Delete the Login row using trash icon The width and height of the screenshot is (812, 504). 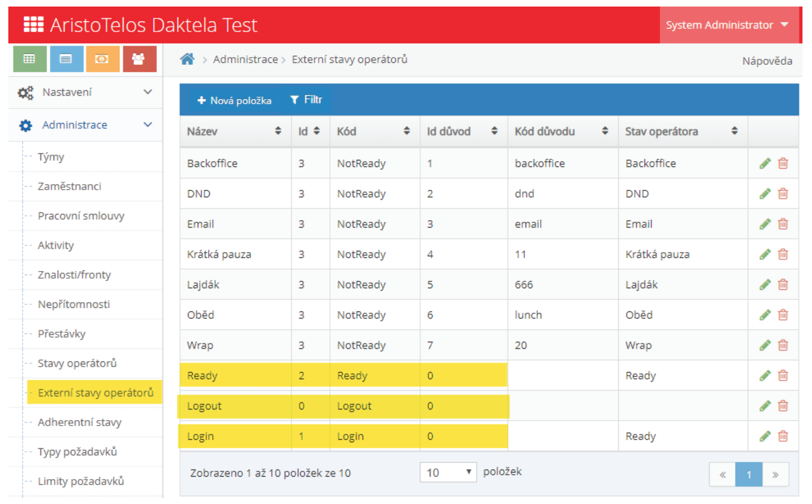click(783, 436)
